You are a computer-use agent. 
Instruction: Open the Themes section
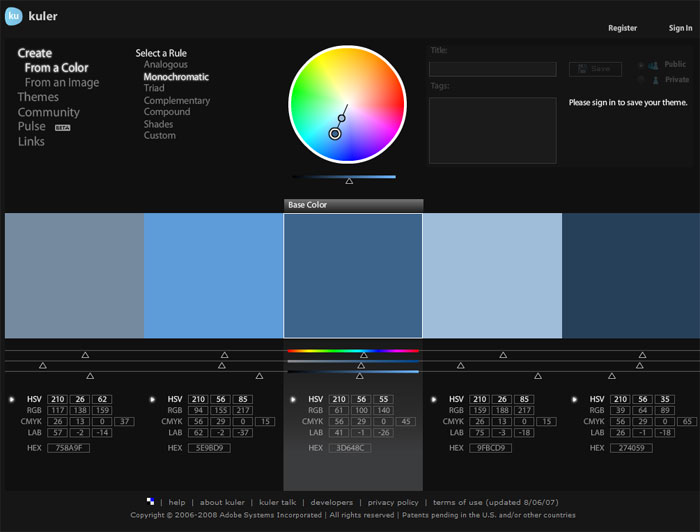pos(38,98)
